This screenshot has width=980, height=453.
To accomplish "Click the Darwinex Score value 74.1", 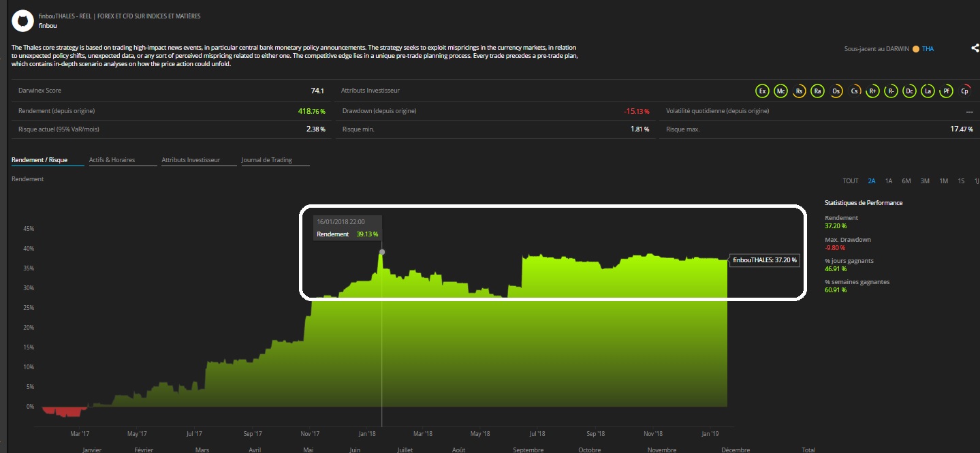I will click(317, 91).
